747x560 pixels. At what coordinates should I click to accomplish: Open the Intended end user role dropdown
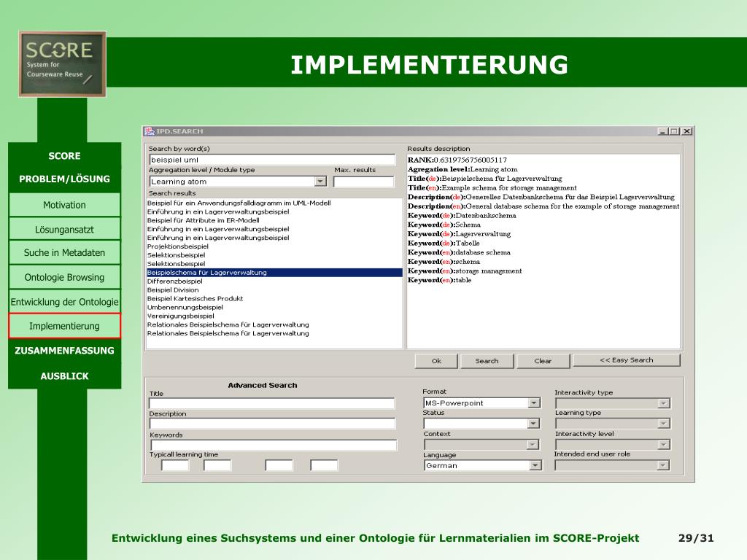(612, 465)
